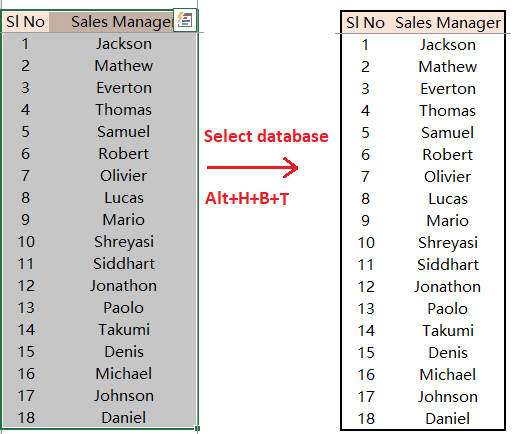Click the selection fill handle corner
Image resolution: width=527 pixels, height=434 pixels.
[197, 428]
